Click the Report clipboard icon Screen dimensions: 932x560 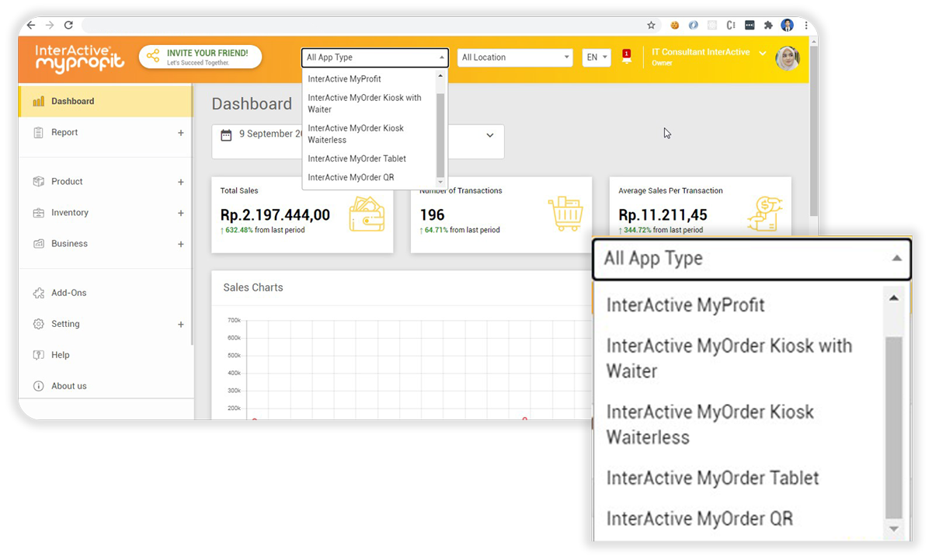(39, 132)
